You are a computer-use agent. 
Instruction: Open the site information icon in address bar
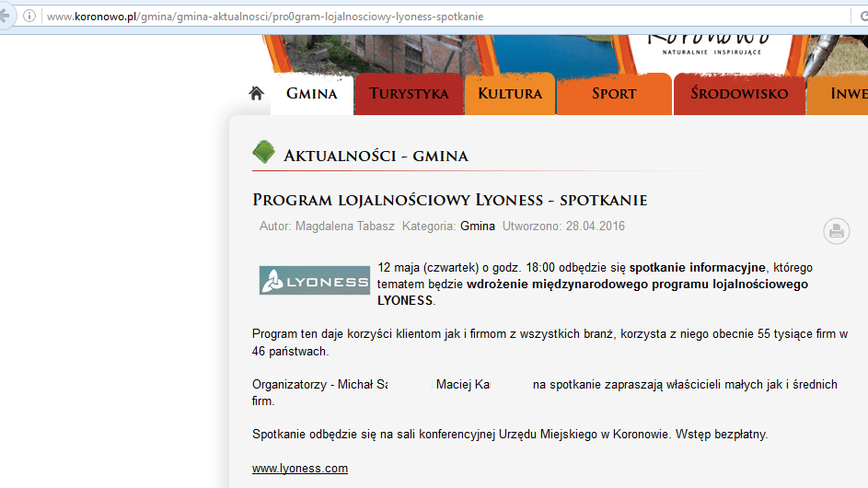point(30,17)
